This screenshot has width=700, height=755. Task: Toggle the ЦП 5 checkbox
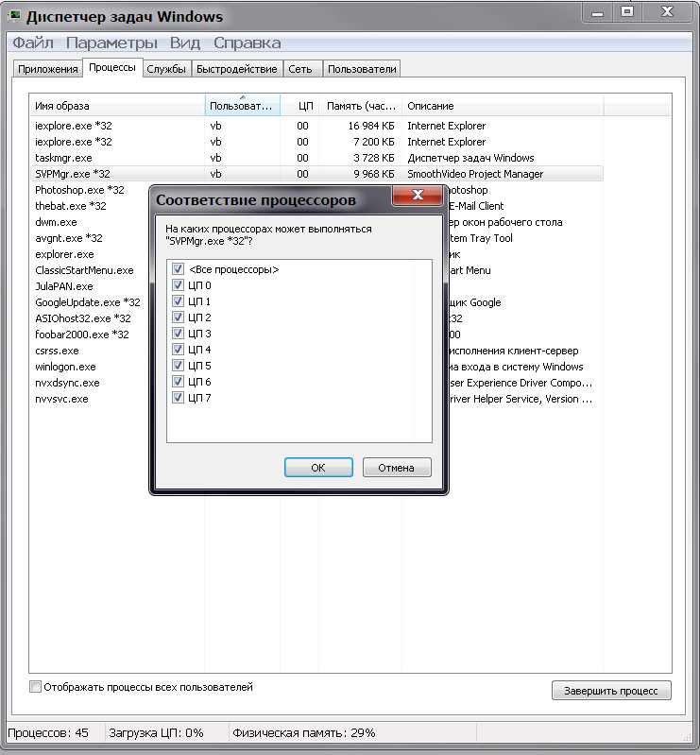pyautogui.click(x=178, y=366)
